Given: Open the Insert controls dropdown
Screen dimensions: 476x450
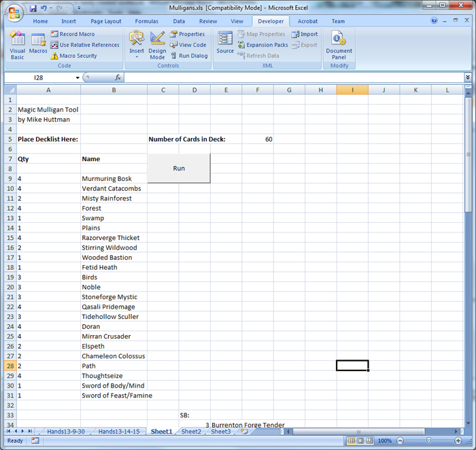Looking at the screenshot, I should click(137, 45).
